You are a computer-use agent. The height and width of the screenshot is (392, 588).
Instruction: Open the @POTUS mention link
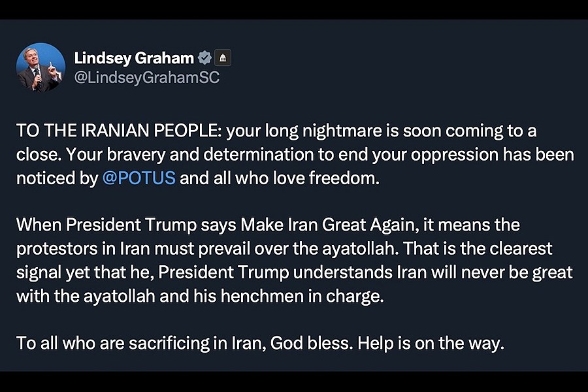coord(139,178)
